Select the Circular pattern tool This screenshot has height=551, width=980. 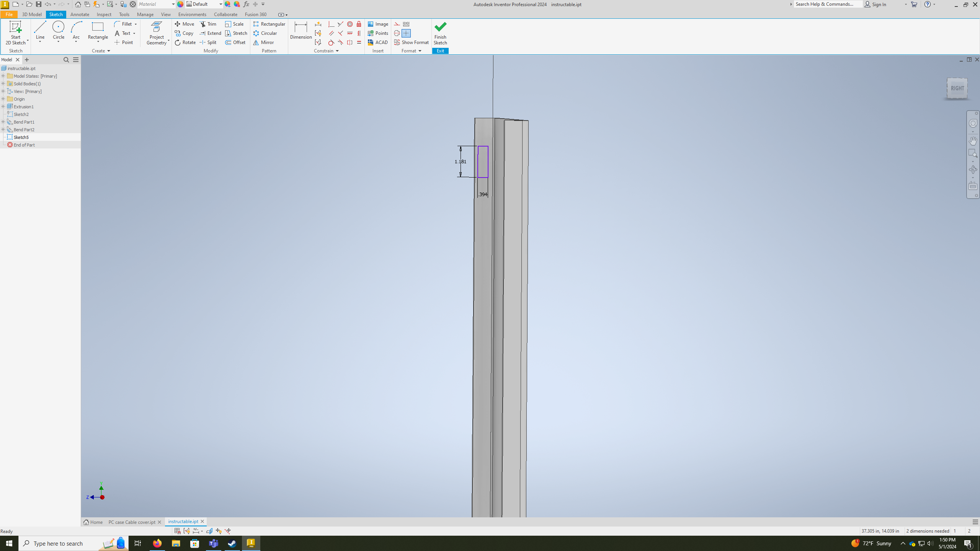point(265,33)
